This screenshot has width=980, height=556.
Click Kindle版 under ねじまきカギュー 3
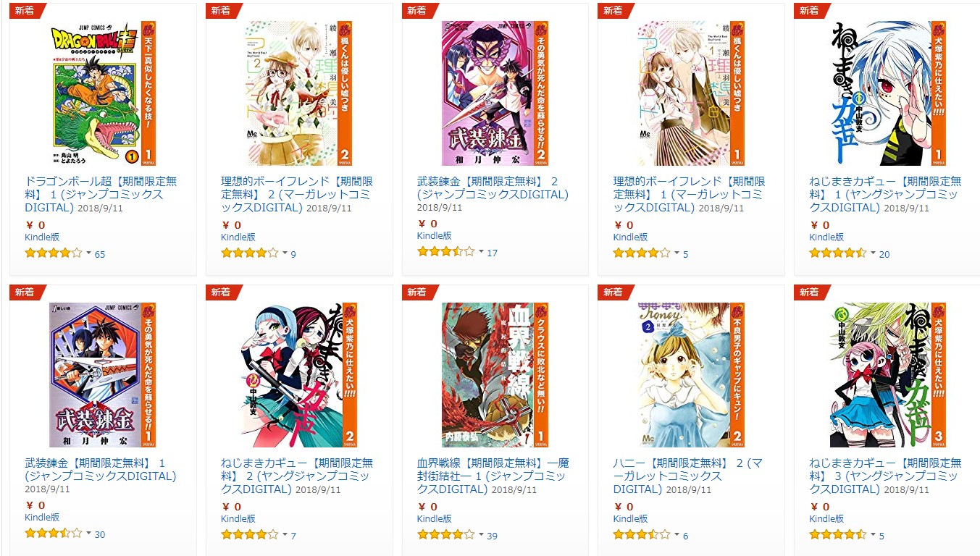[826, 518]
